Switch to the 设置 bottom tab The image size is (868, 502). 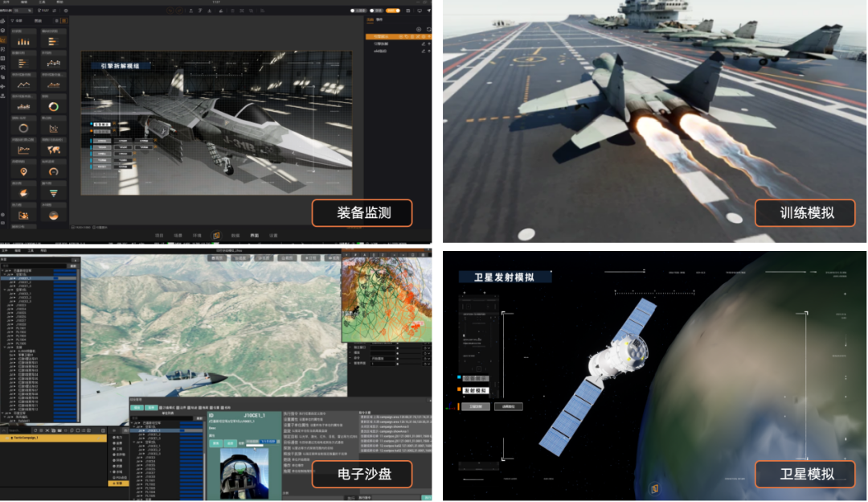(x=273, y=236)
